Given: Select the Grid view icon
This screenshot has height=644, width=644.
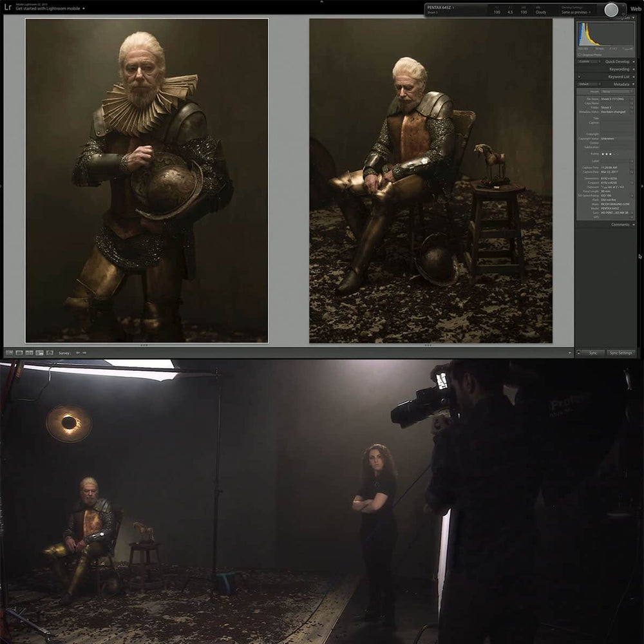Looking at the screenshot, I should [x=9, y=352].
